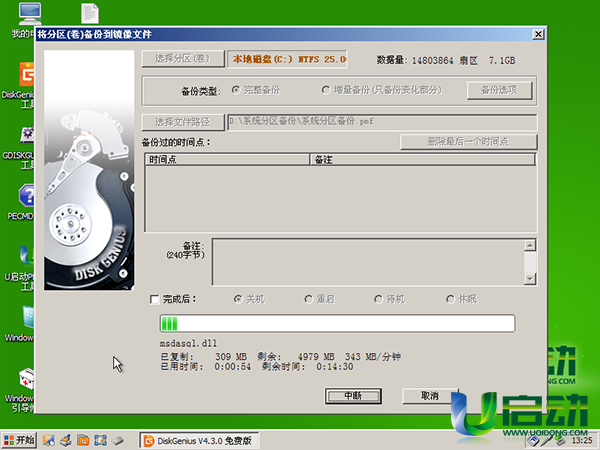Click the 时间点 column header

coord(227,160)
